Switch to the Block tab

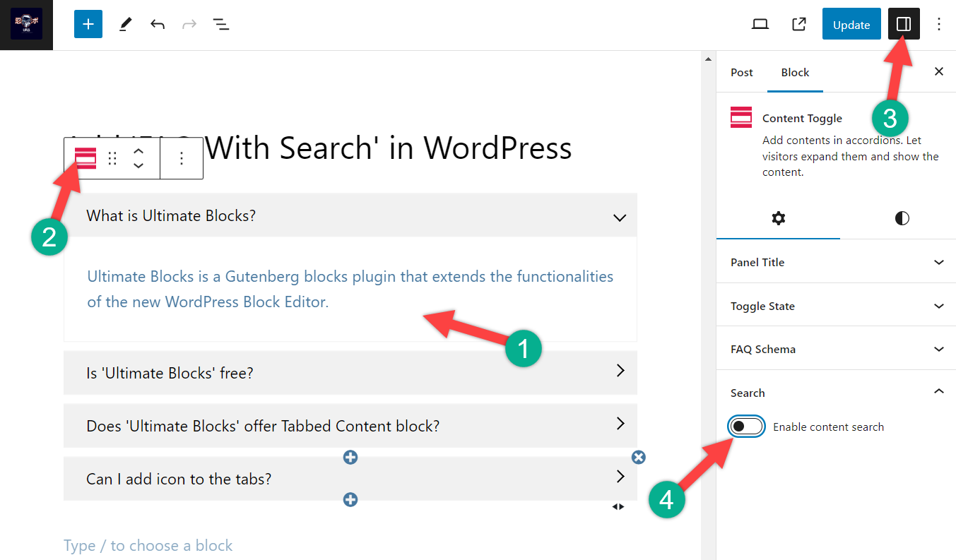pos(795,72)
